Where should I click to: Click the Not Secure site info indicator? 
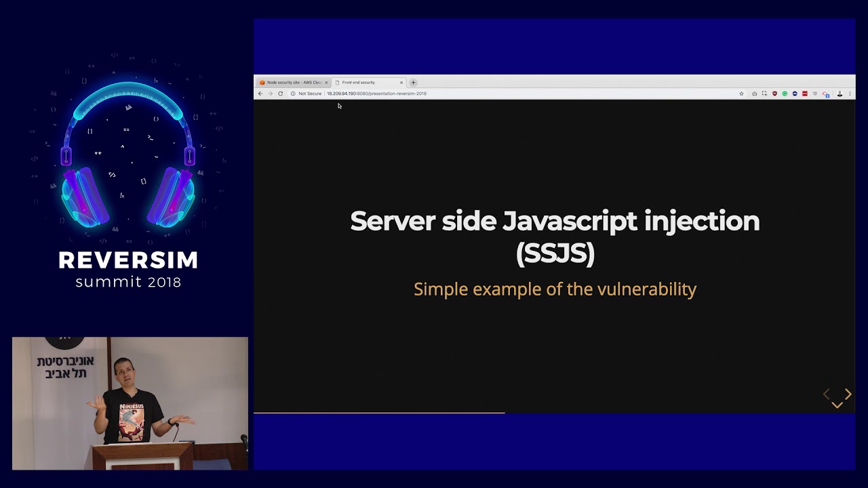click(x=306, y=94)
